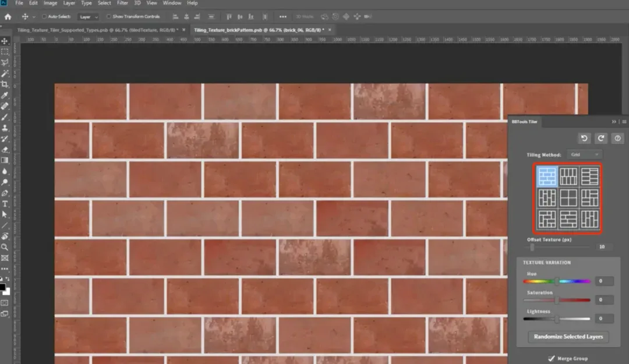Change screen mode icon at toolbox bottom

(5, 314)
